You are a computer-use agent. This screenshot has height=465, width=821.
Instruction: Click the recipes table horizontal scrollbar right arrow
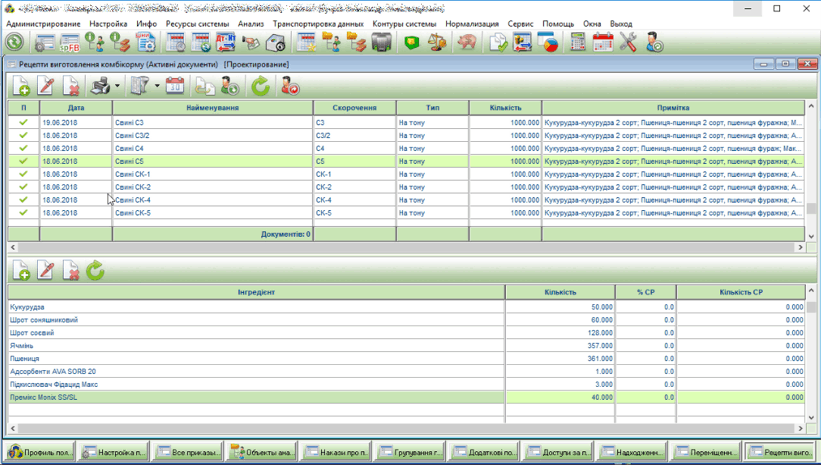[x=800, y=247]
